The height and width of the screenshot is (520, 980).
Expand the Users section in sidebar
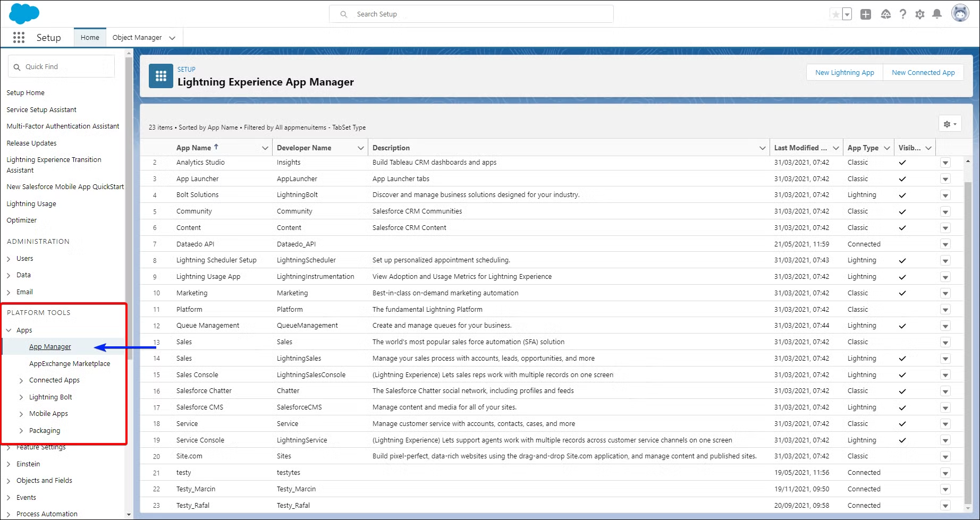click(9, 259)
